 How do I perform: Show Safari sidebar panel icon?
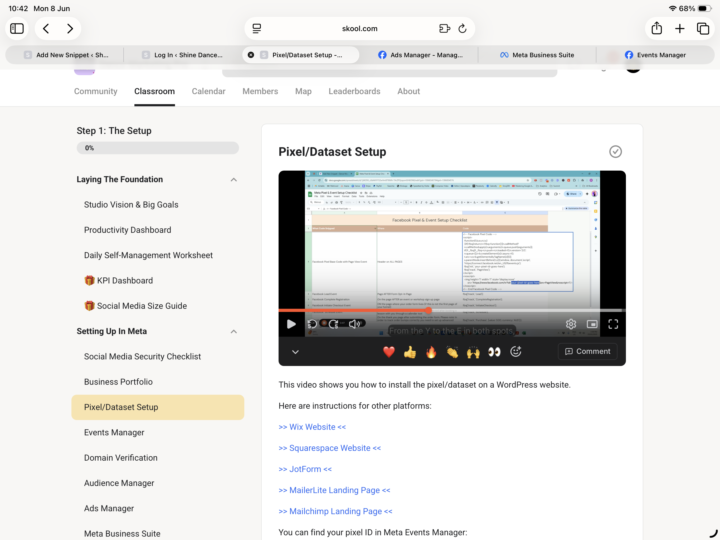click(17, 28)
